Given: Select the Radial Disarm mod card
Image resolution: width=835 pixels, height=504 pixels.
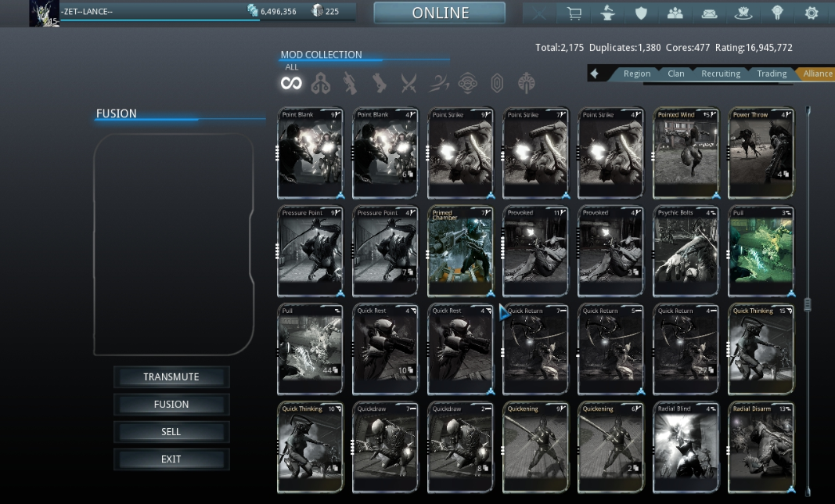Looking at the screenshot, I should (761, 447).
